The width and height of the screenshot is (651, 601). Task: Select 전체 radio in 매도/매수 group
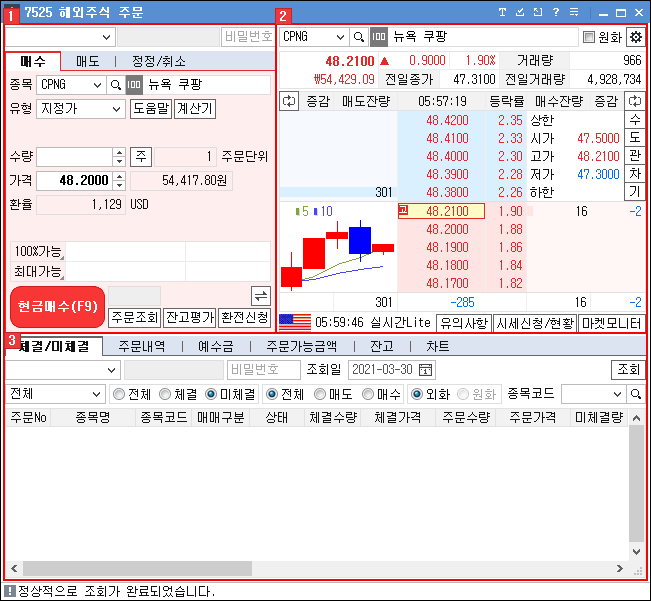272,394
